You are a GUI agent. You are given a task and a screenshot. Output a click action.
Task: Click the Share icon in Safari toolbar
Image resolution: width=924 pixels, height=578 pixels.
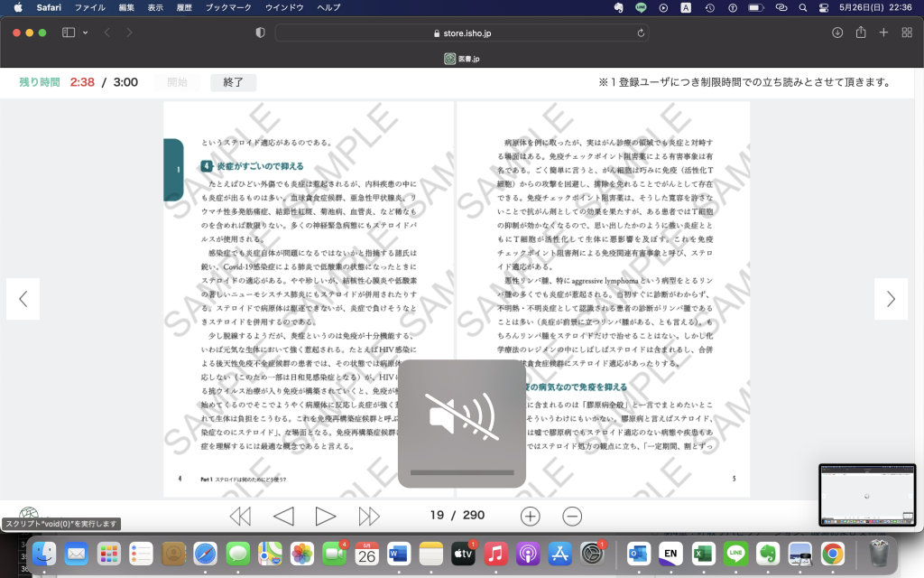[861, 33]
